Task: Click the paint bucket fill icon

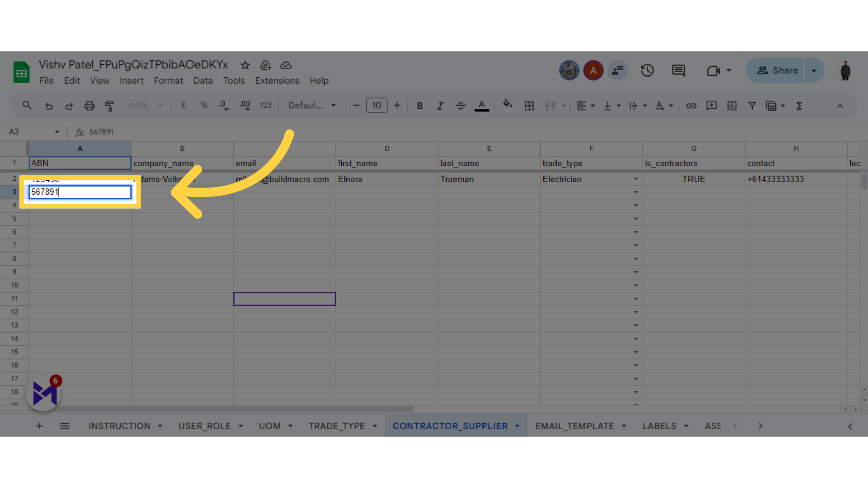Action: pyautogui.click(x=507, y=106)
